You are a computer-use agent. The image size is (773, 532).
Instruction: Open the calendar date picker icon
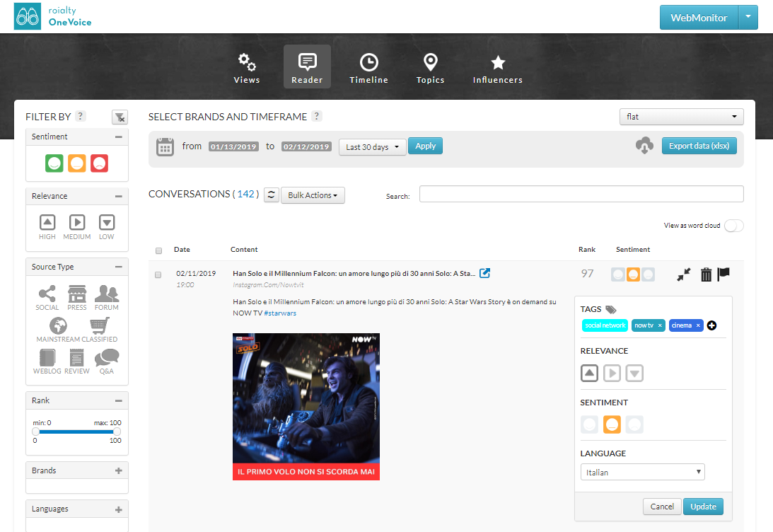[x=165, y=147]
